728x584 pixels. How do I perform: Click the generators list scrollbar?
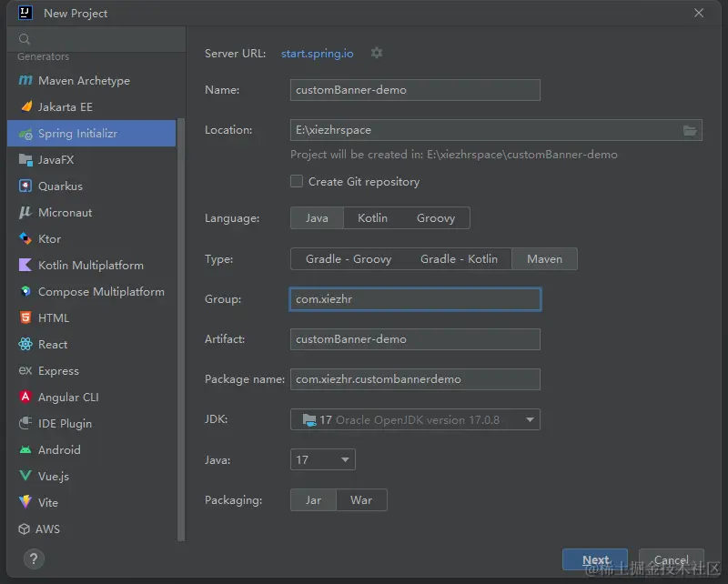(x=181, y=329)
